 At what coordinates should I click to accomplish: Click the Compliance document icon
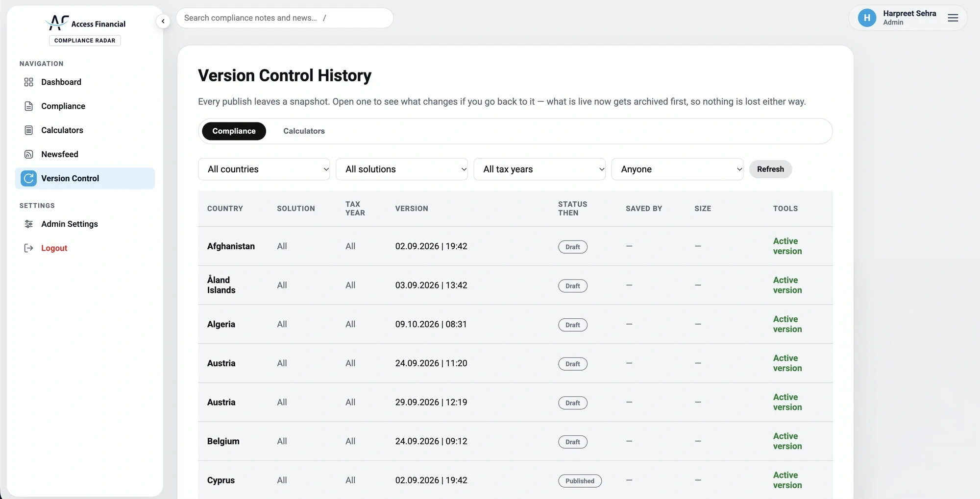pos(29,106)
